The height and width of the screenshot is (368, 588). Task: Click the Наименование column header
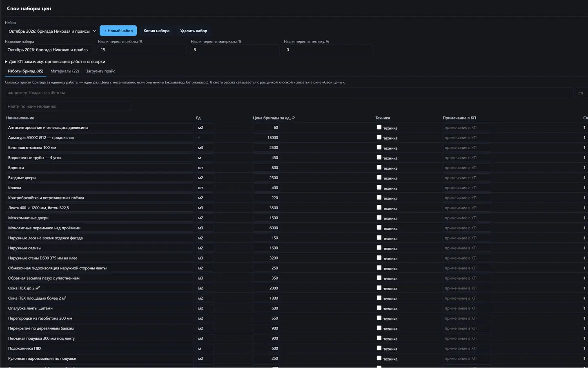click(20, 118)
